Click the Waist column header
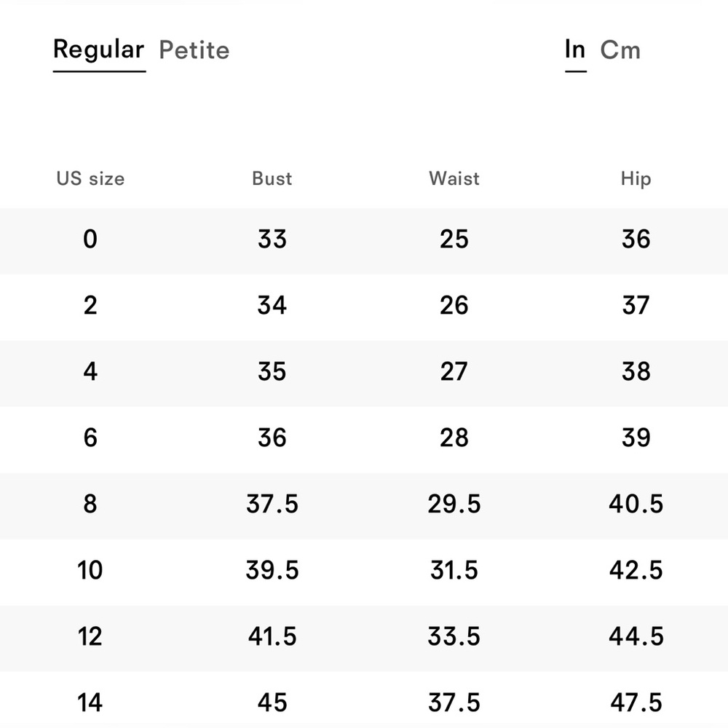 tap(454, 178)
